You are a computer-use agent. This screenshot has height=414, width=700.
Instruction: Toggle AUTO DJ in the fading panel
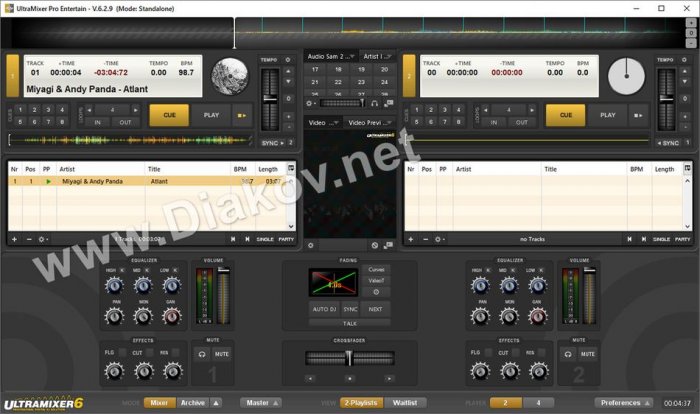click(323, 309)
